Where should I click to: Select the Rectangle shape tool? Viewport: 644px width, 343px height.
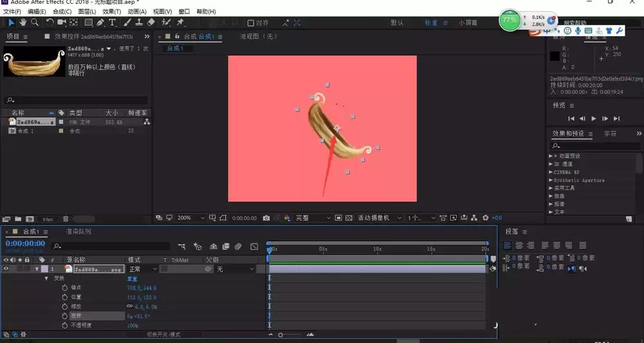pos(88,23)
